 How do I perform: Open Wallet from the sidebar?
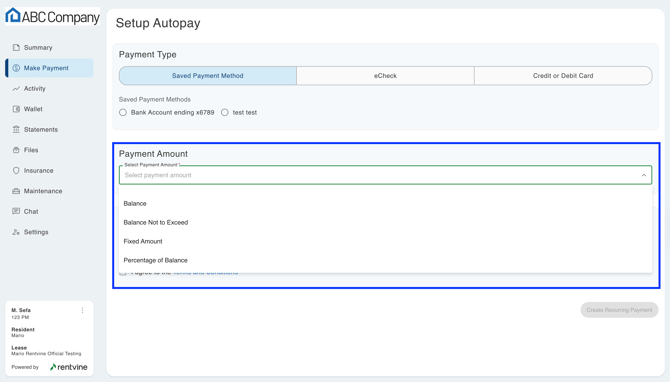tap(50, 109)
